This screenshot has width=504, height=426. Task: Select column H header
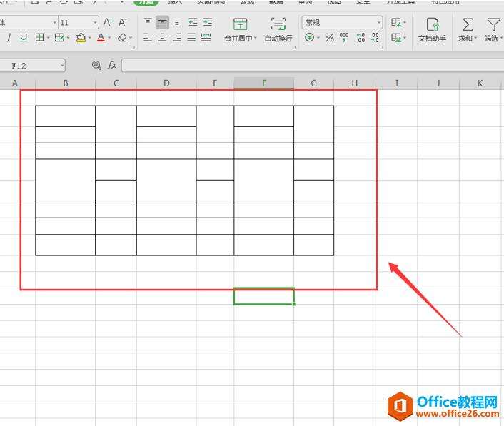(x=355, y=83)
